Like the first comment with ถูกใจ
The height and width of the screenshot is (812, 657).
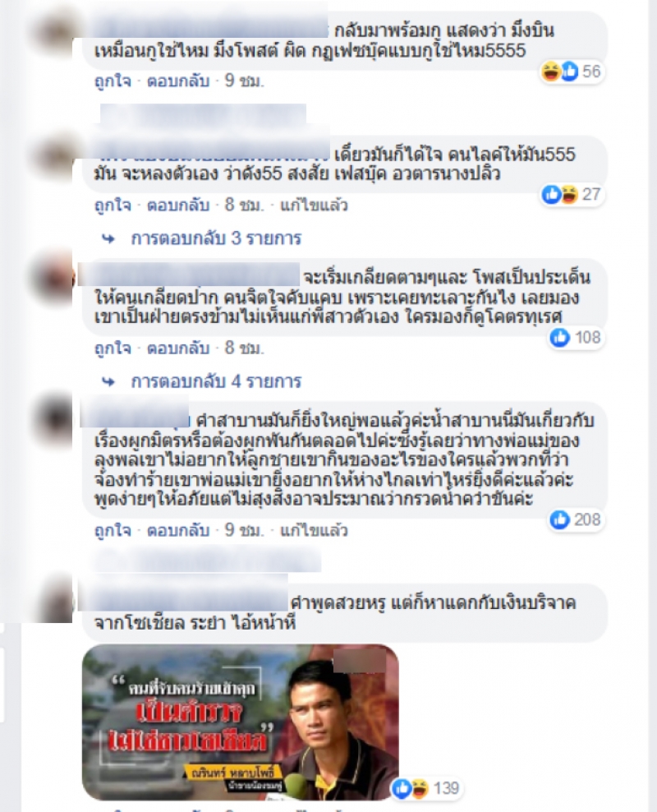click(113, 81)
